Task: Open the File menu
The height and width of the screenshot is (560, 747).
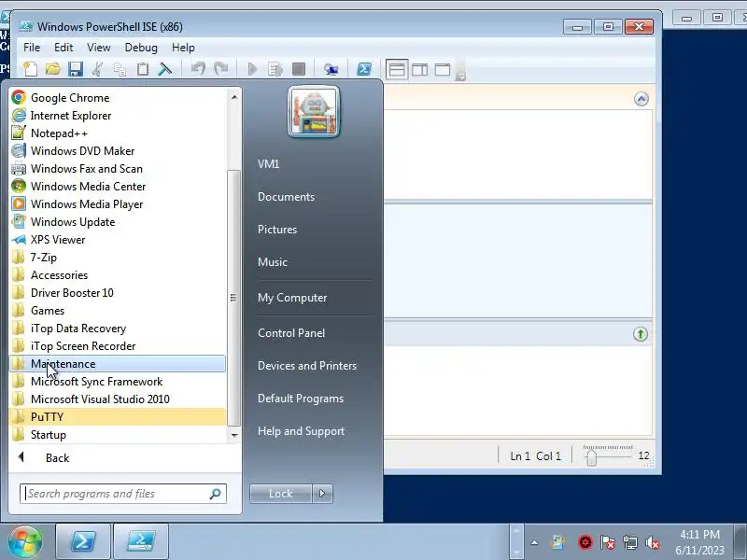Action: pos(32,48)
